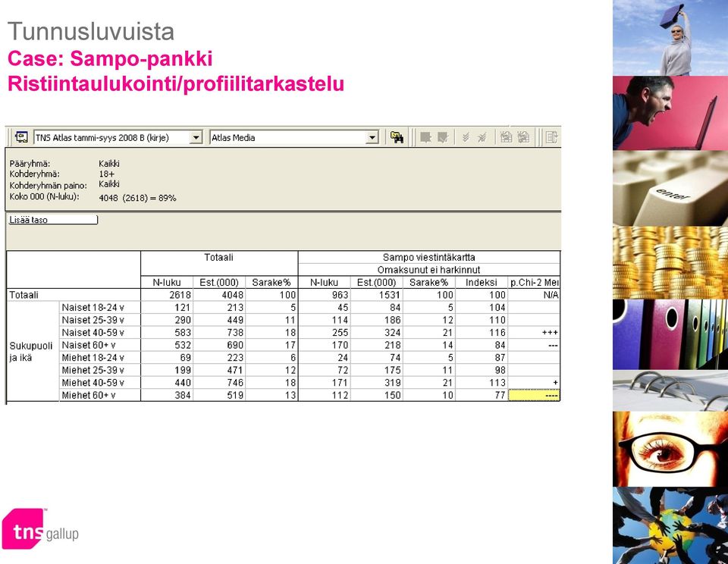Click the Sukupuoli ja ikä row group label
Screen dimensions: 728x564
31,352
